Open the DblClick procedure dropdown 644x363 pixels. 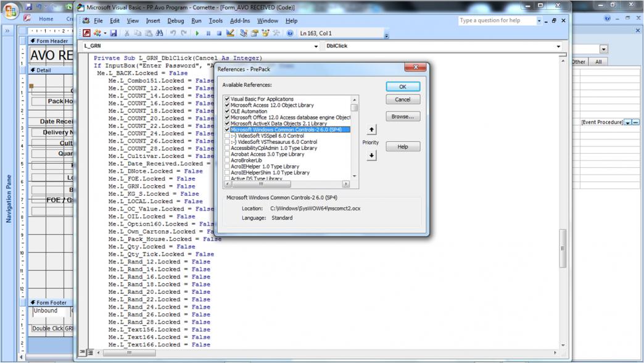pyautogui.click(x=559, y=46)
